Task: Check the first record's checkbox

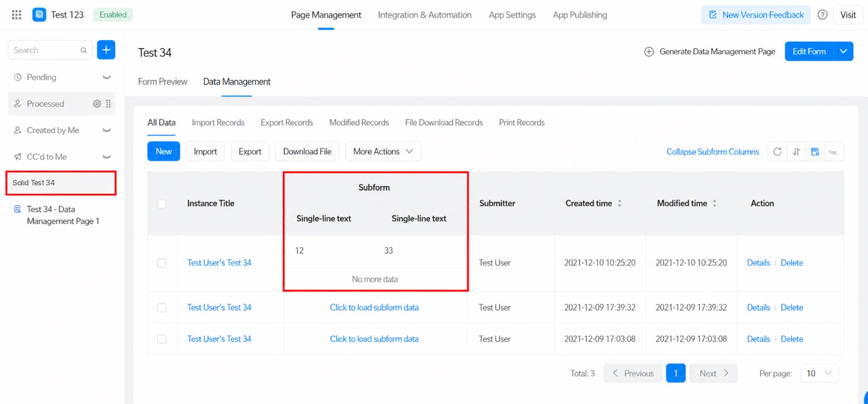Action: pos(162,263)
